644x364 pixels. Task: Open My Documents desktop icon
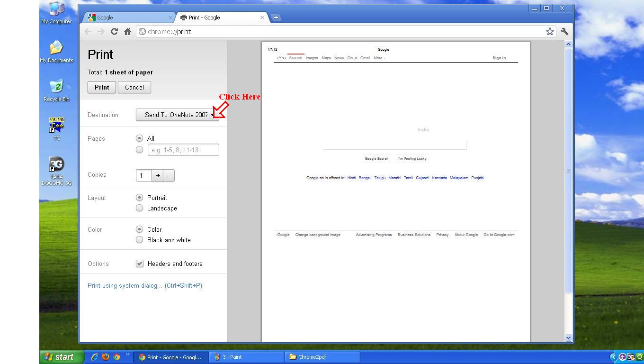[56, 52]
